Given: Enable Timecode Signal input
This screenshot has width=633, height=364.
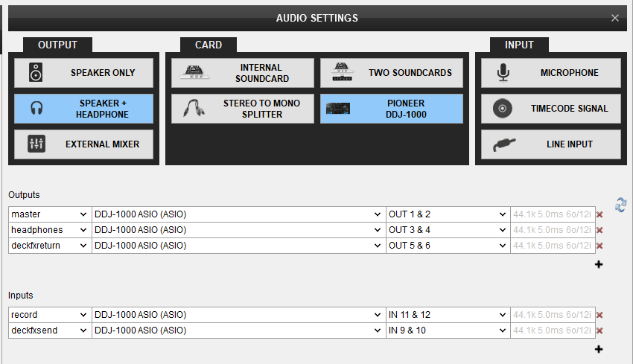Looking at the screenshot, I should 550,109.
